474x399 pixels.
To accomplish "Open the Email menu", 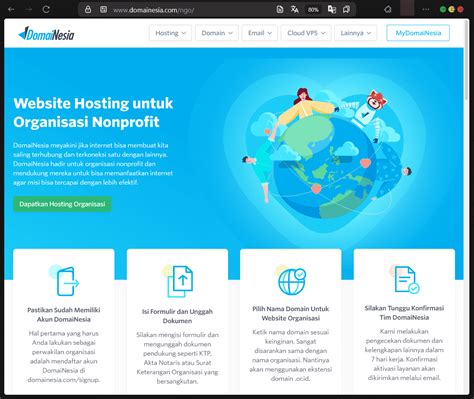I will (x=260, y=33).
